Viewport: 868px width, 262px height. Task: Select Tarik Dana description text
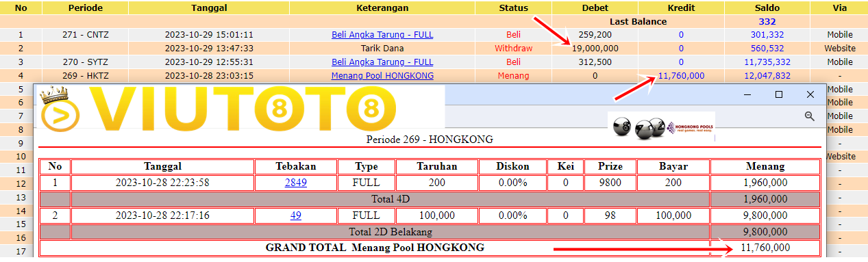(382, 49)
